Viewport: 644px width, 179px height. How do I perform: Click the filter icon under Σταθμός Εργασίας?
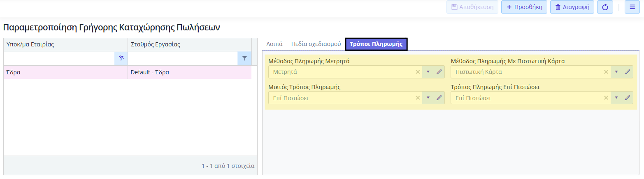coord(244,58)
